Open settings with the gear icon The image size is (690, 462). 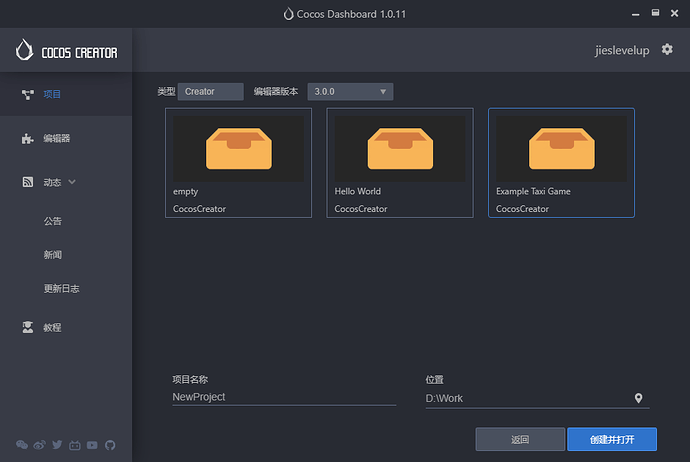668,49
